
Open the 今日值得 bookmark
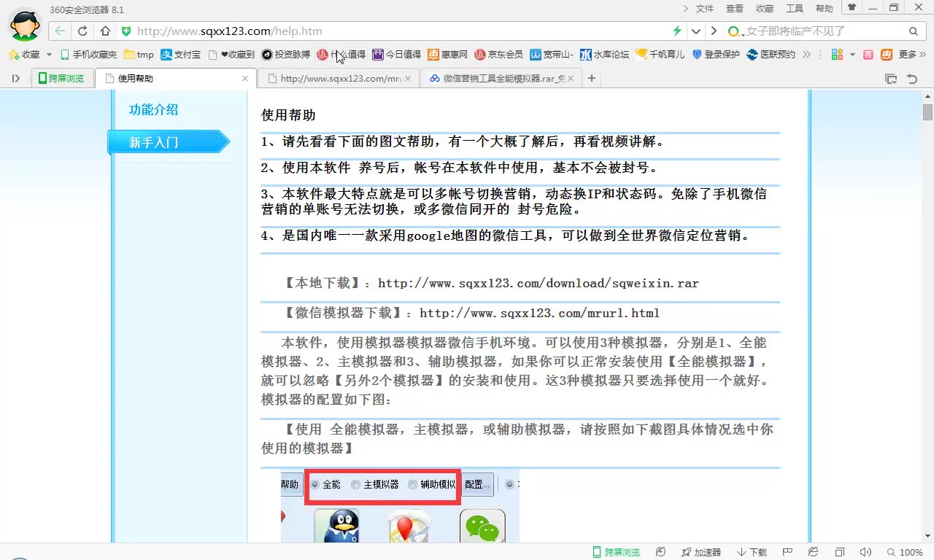pos(396,55)
